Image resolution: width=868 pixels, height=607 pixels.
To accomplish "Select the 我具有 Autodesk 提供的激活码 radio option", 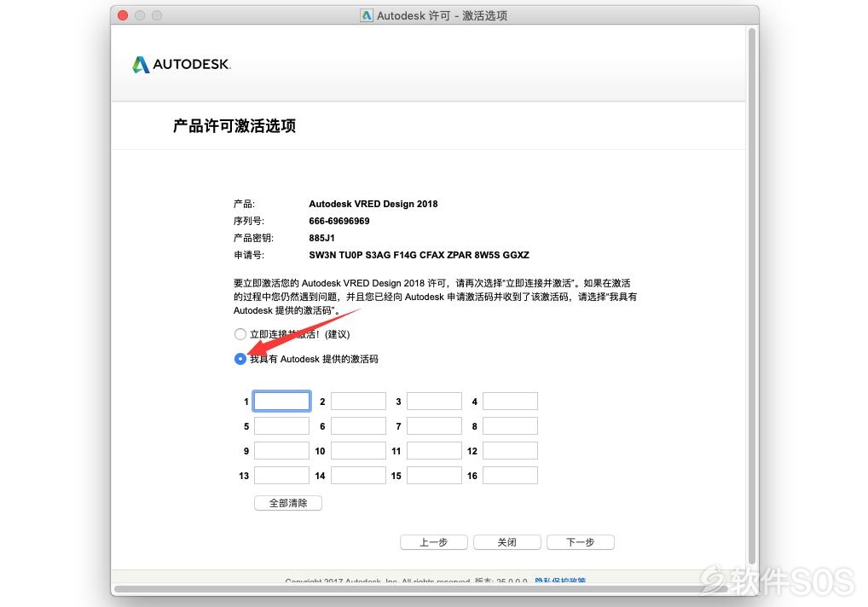I will (x=240, y=359).
